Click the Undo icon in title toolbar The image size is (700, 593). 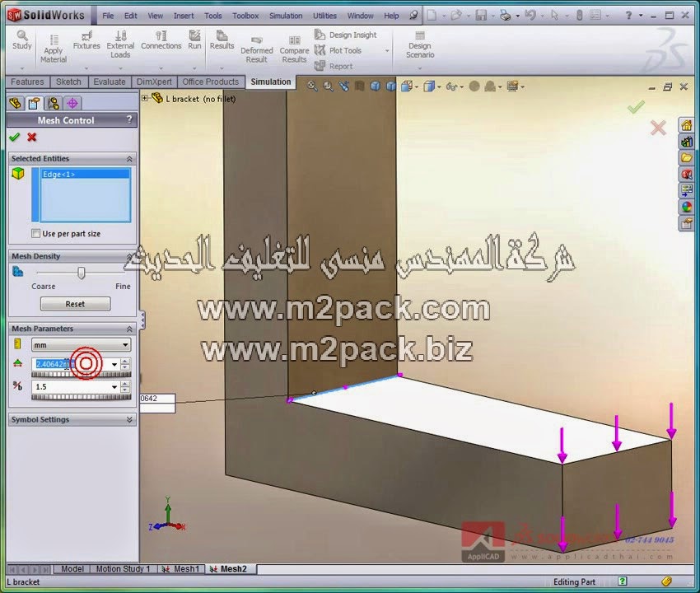530,16
